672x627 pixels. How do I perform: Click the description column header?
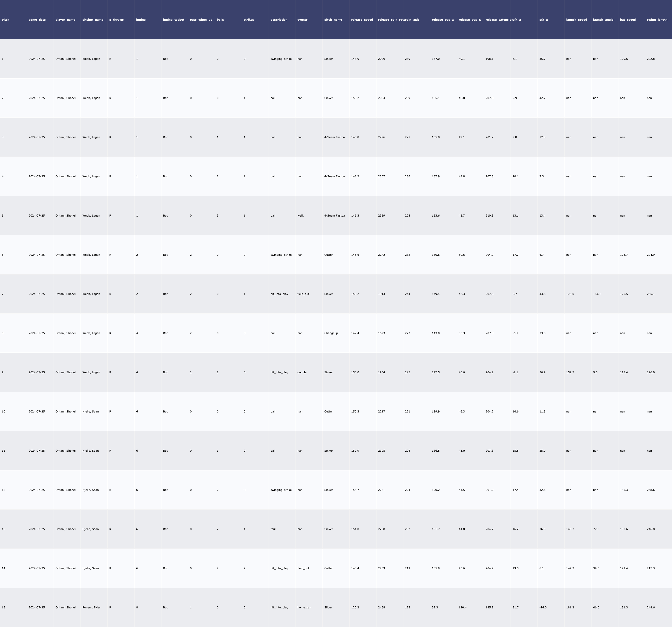tap(279, 20)
